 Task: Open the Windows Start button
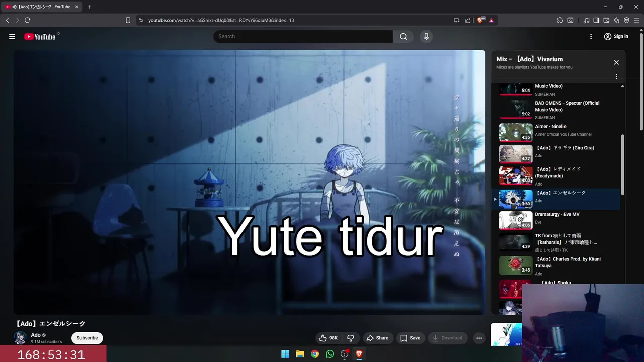[285, 354]
